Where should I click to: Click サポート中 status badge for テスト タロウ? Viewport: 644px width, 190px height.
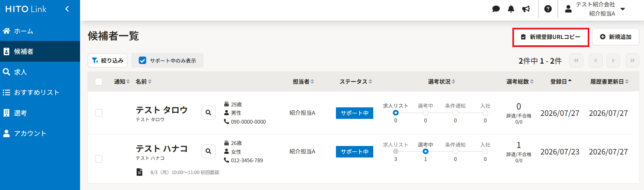click(x=355, y=113)
